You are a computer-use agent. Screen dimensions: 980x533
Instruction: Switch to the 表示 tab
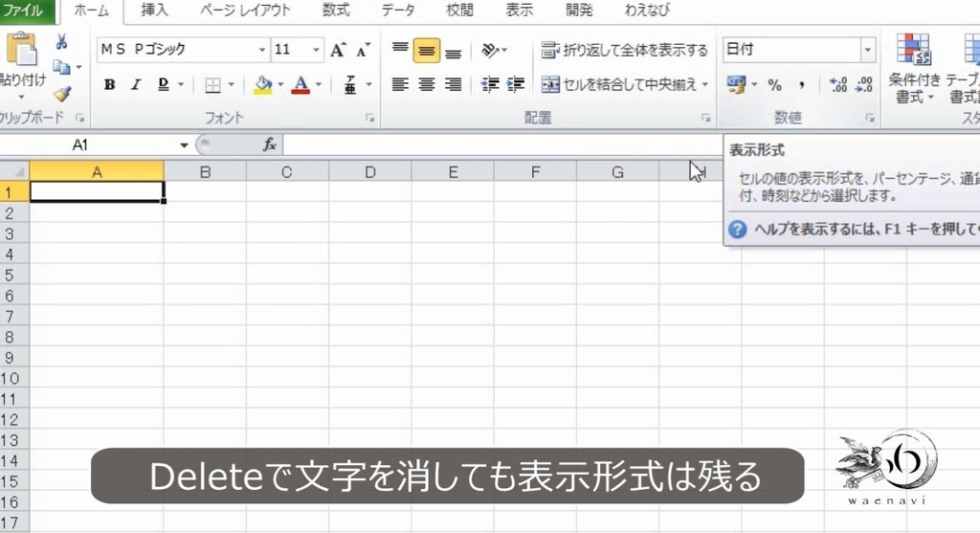point(520,11)
